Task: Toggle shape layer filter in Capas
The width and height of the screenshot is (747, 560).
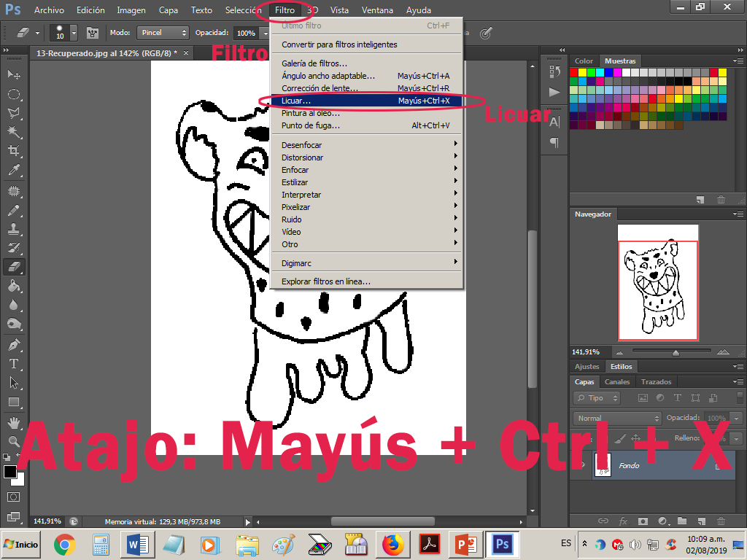Action: (x=695, y=397)
